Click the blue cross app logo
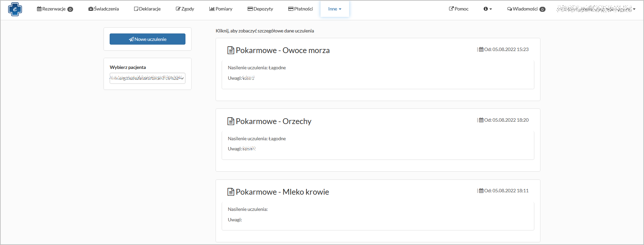Screen dimensions: 644x245 click(15, 9)
